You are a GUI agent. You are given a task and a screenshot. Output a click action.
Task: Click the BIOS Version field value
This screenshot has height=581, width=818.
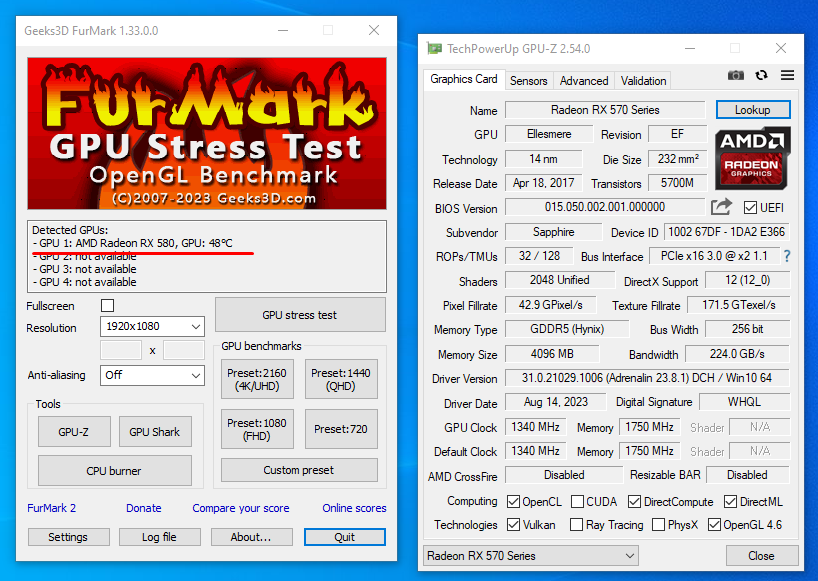pyautogui.click(x=605, y=207)
